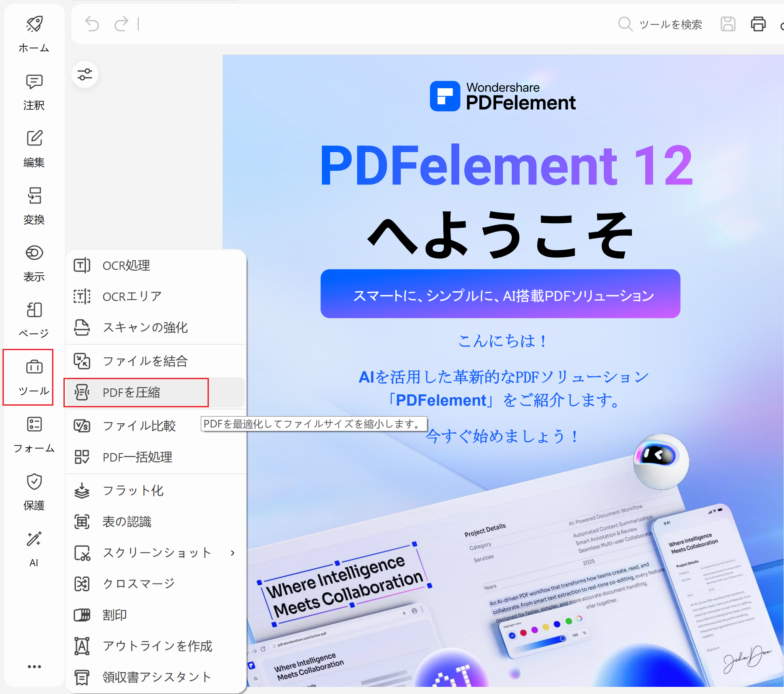The image size is (784, 694).
Task: Click the AI robot mascot in the page
Action: pos(661,462)
